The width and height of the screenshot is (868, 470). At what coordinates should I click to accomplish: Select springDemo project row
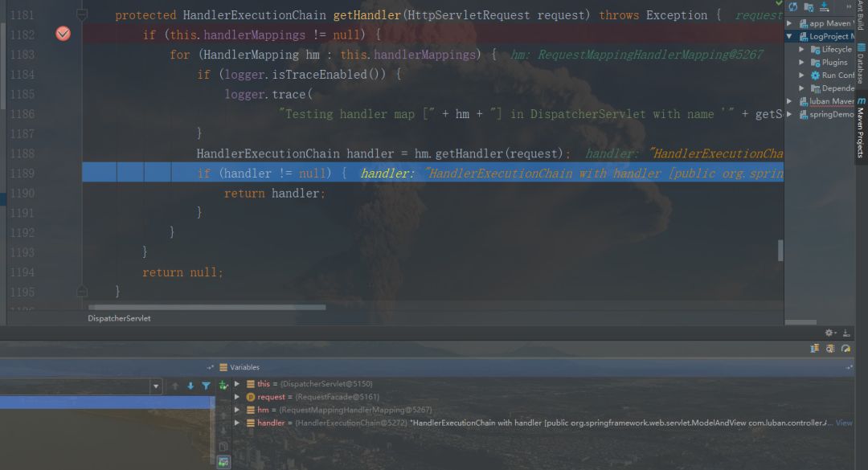(820, 114)
